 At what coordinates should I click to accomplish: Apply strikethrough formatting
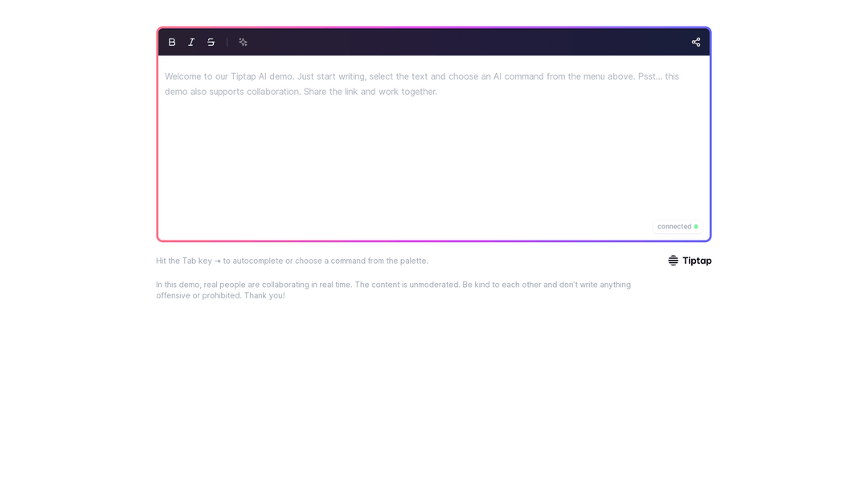(x=211, y=42)
